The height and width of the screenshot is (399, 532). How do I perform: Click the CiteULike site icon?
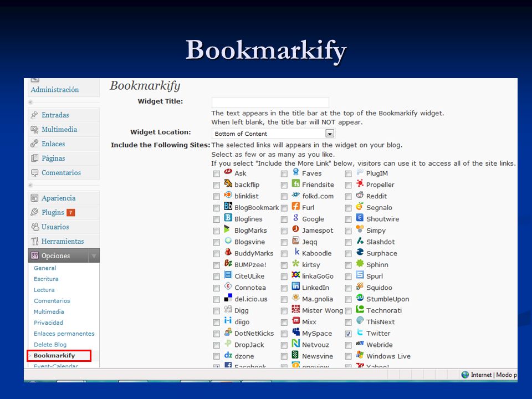pyautogui.click(x=228, y=275)
